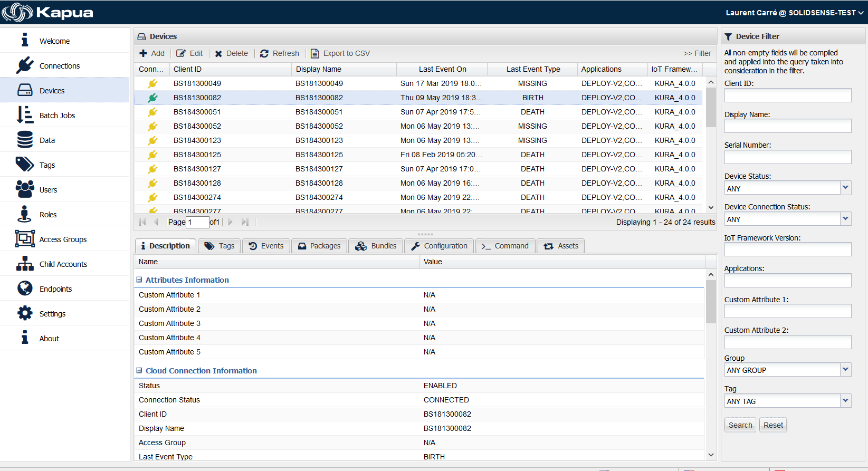Viewport: 868px width, 471px height.
Task: Switch to the Configuration tab
Action: point(439,246)
